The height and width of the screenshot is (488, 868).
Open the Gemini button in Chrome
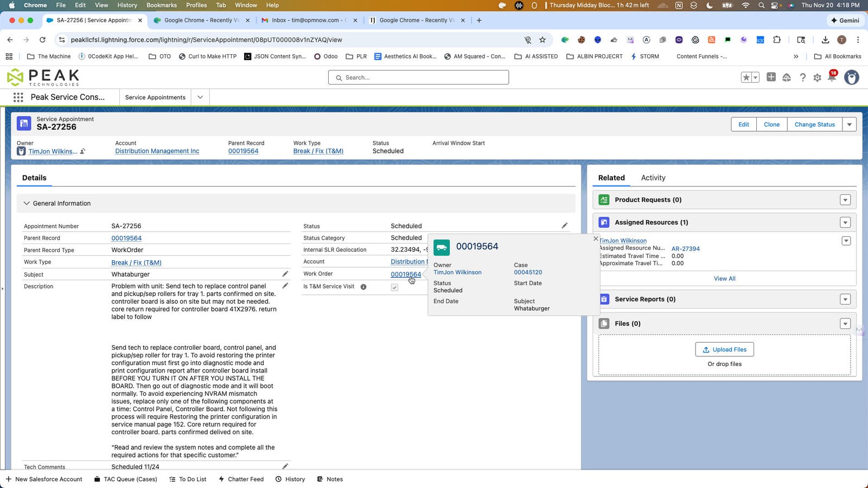pos(845,21)
